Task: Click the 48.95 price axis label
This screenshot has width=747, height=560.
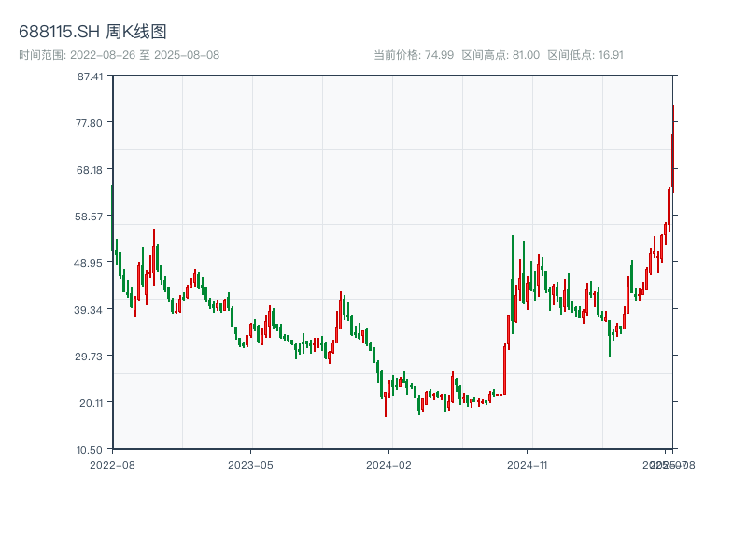Action: [90, 262]
